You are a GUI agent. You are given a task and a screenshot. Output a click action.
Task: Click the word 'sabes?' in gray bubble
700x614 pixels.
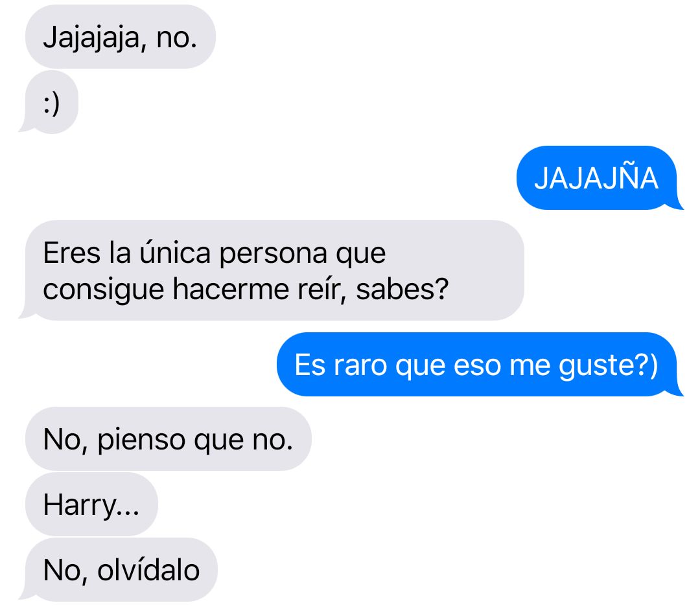402,289
